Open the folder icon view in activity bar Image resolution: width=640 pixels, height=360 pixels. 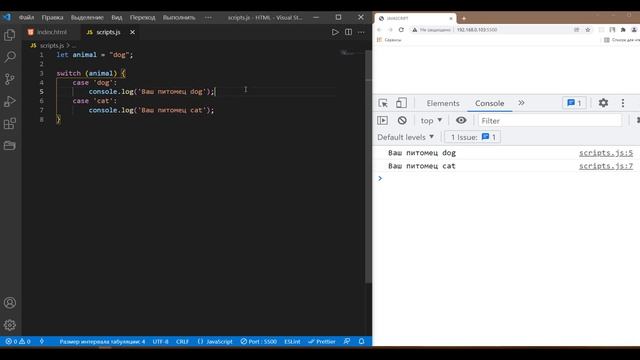(x=10, y=145)
